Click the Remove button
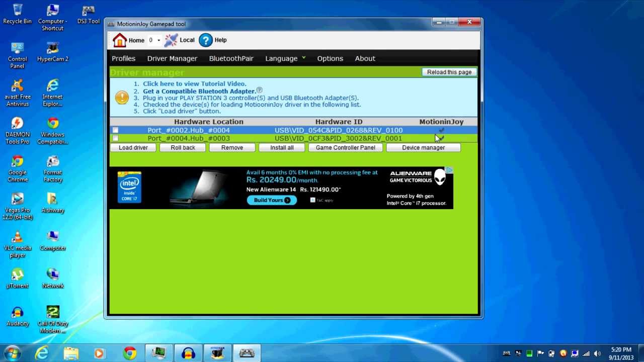Screen dimensions: 644x362 [232, 148]
